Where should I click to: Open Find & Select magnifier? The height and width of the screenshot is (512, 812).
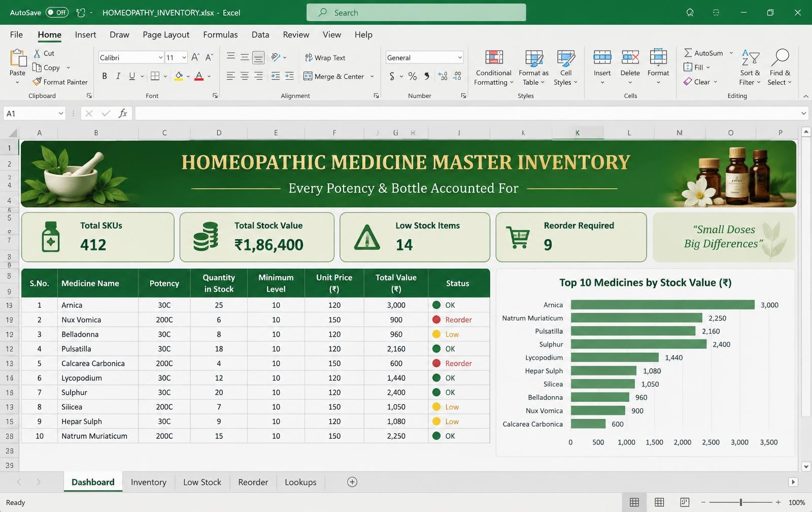point(780,68)
